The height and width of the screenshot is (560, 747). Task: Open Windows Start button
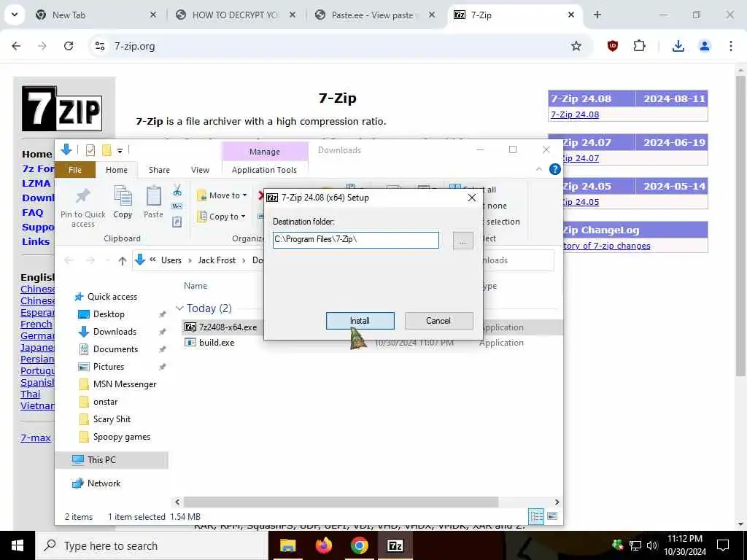coord(18,545)
